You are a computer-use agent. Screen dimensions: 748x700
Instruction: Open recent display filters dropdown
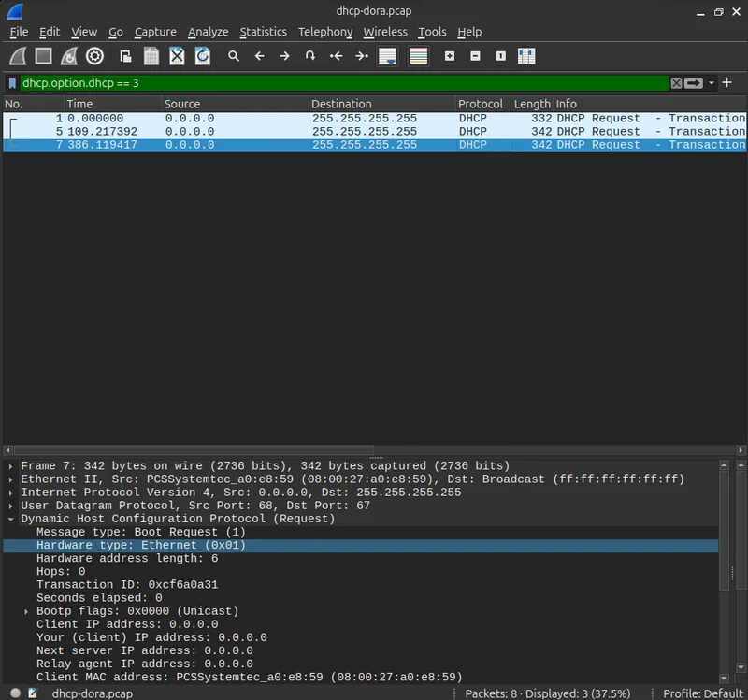[712, 83]
